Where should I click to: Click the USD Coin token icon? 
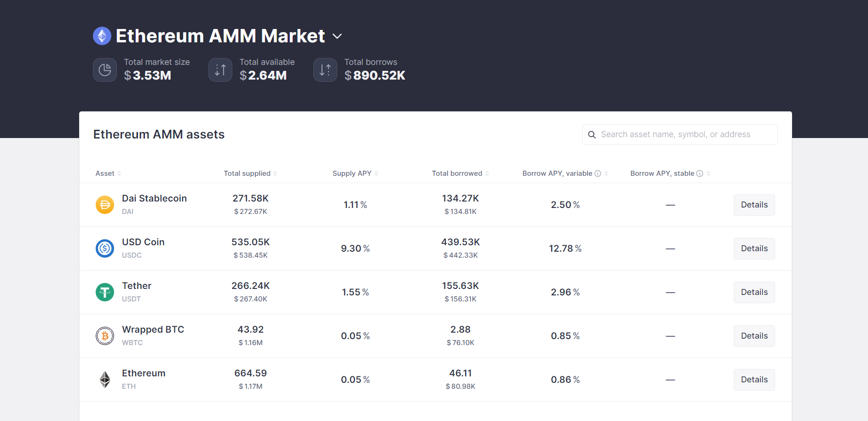pos(105,248)
